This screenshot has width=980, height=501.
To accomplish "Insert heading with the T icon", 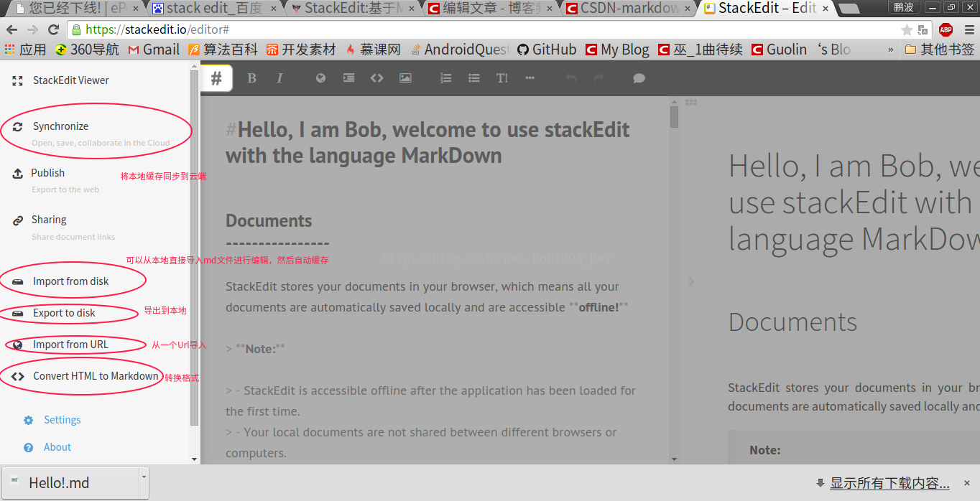I will (x=501, y=78).
